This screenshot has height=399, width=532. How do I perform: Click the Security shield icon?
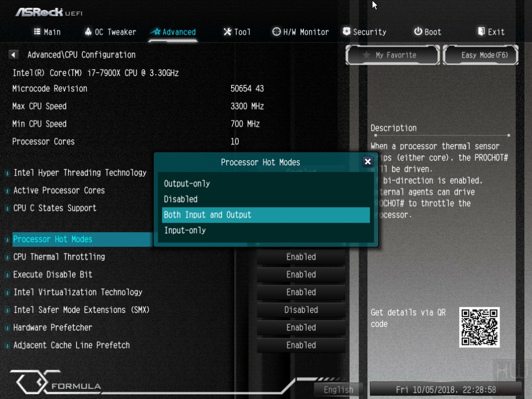pos(346,31)
